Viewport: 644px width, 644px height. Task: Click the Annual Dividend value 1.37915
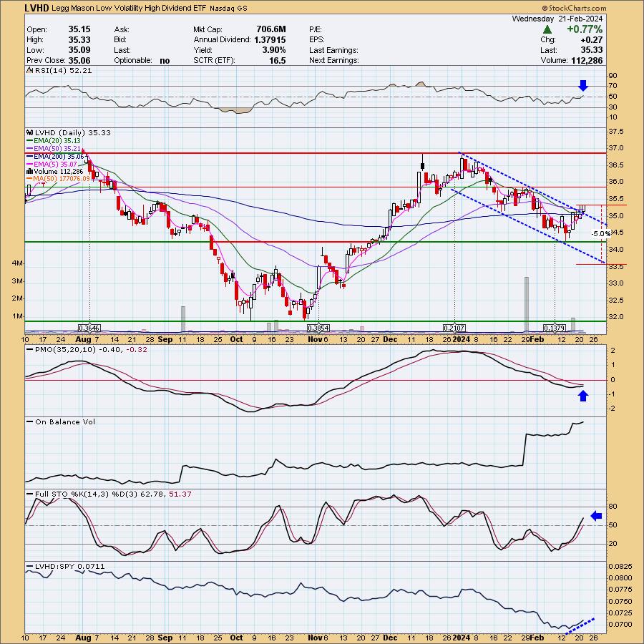coord(270,40)
